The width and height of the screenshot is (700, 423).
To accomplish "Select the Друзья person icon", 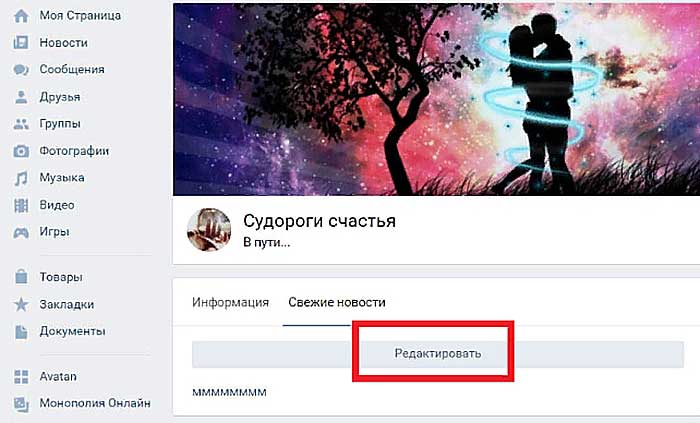I will (x=21, y=97).
